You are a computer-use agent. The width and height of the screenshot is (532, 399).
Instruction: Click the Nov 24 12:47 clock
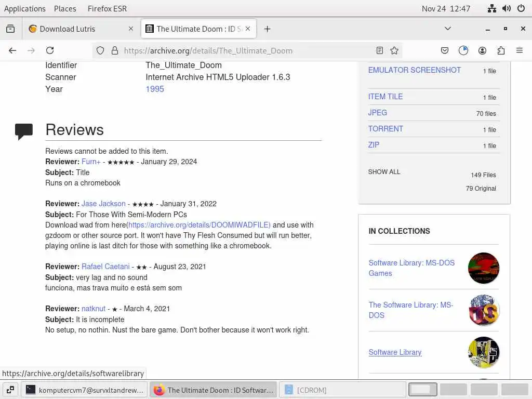[x=446, y=8]
